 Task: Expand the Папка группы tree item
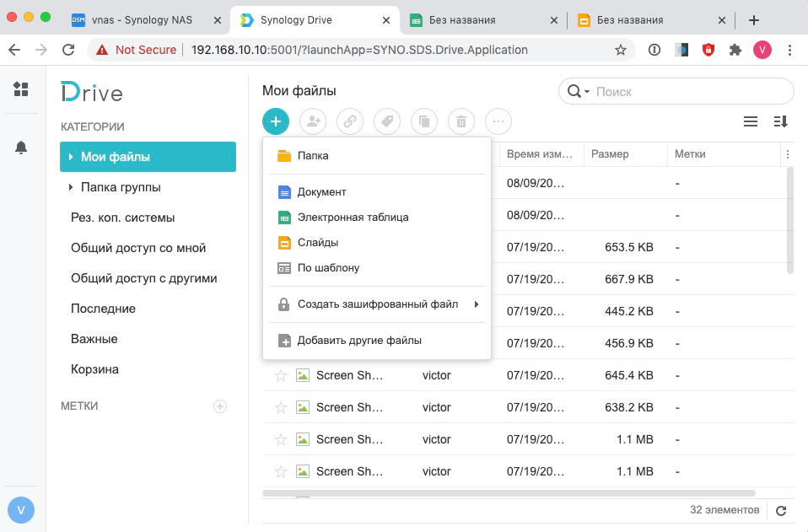[71, 187]
